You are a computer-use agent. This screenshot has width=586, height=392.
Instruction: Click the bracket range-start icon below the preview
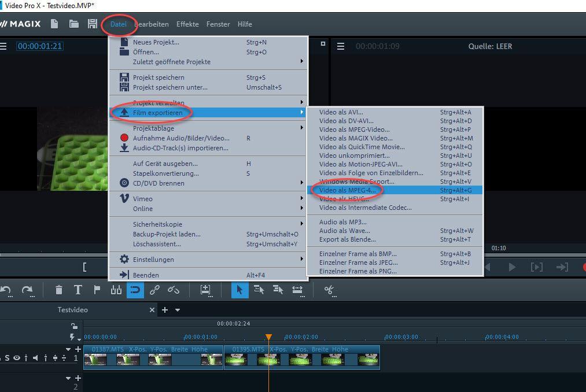pos(85,267)
